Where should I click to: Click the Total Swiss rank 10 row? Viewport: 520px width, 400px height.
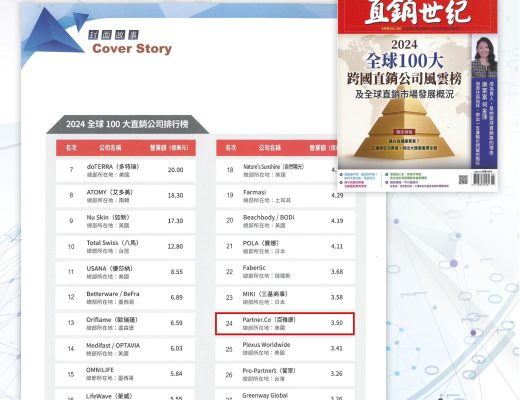(126, 247)
